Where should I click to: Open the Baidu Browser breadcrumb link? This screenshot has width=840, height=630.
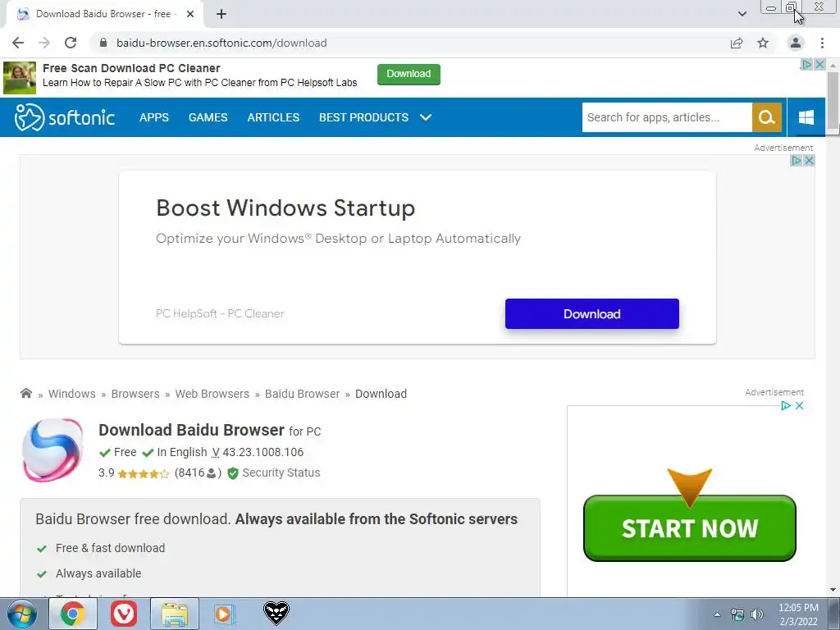point(302,394)
